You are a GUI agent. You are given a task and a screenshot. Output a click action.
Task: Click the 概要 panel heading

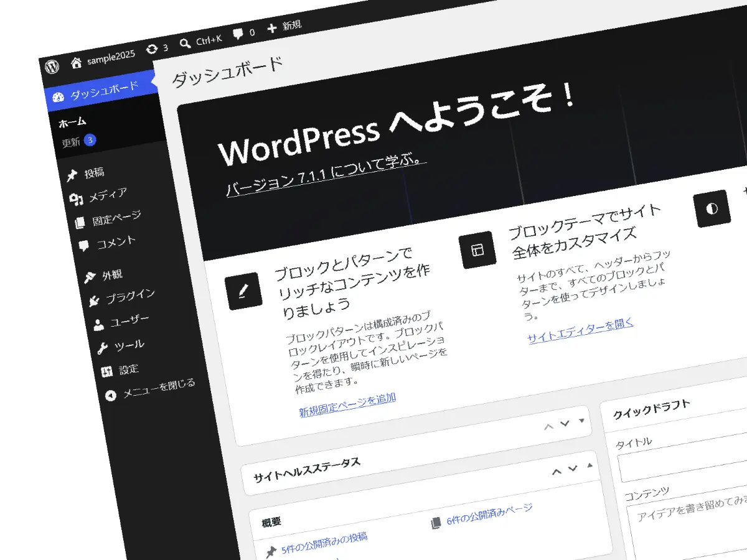(272, 522)
